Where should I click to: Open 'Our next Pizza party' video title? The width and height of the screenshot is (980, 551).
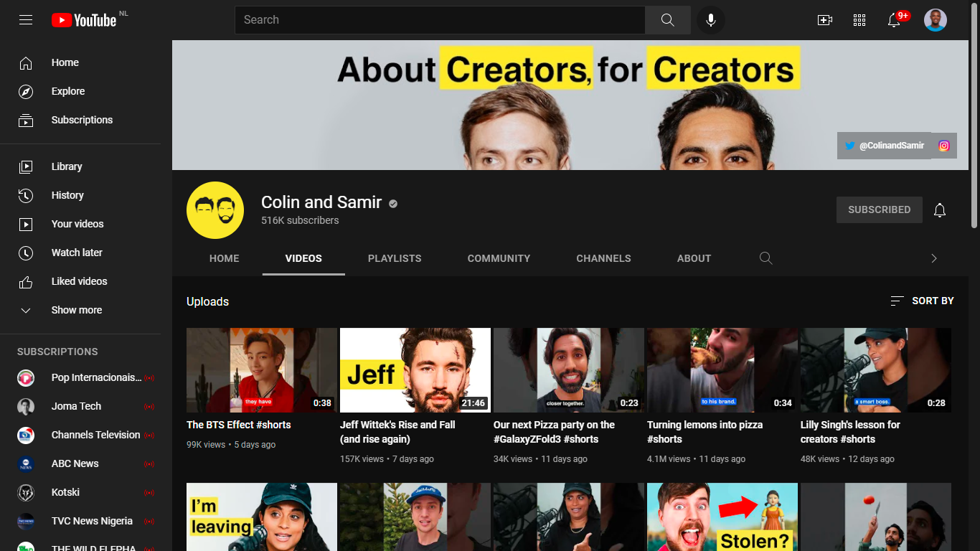555,432
